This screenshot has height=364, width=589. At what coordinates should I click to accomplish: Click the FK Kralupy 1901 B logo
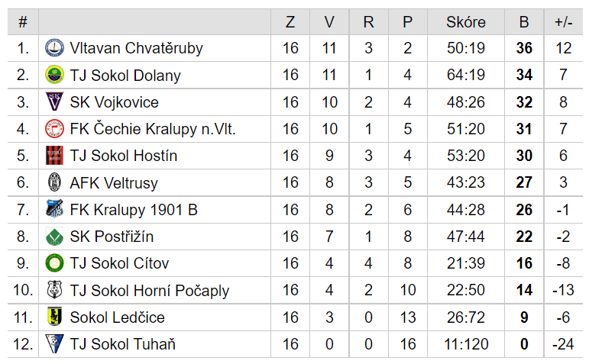click(54, 209)
